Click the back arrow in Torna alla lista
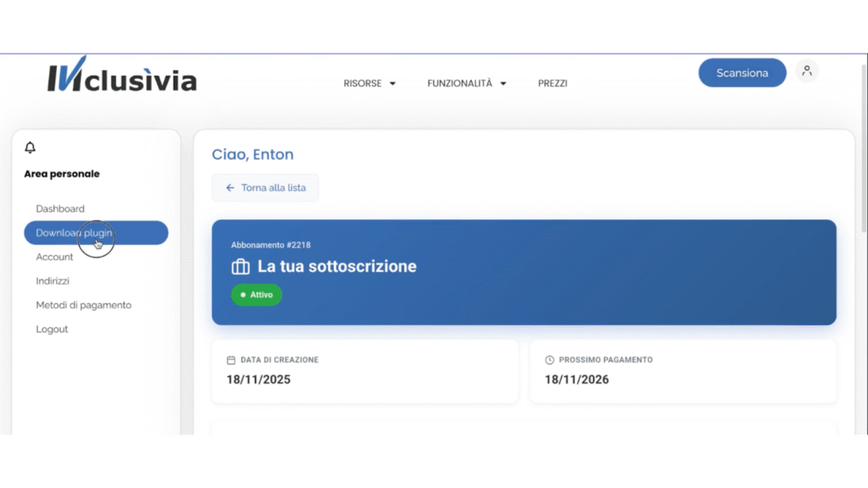The height and width of the screenshot is (488, 868). coord(230,188)
